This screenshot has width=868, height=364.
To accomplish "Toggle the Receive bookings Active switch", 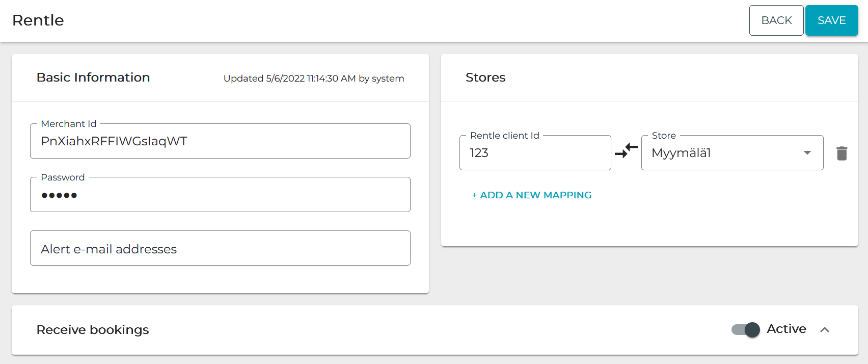I will coord(745,330).
